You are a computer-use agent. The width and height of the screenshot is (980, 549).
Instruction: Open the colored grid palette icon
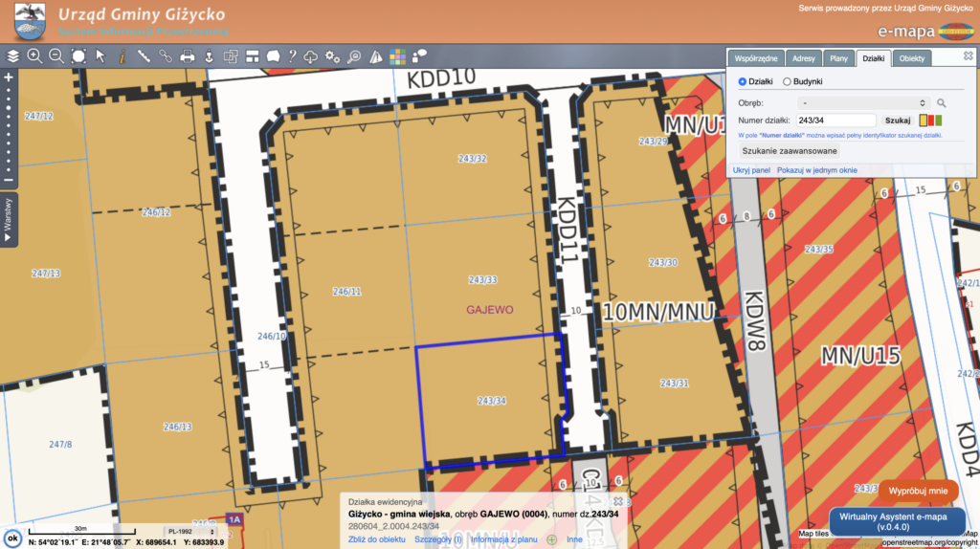(x=397, y=56)
